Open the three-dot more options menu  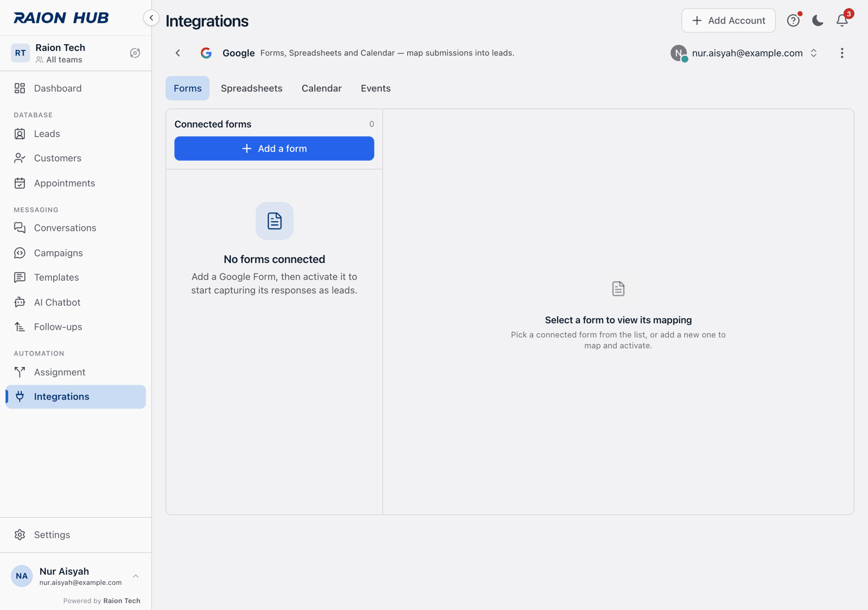(x=842, y=53)
